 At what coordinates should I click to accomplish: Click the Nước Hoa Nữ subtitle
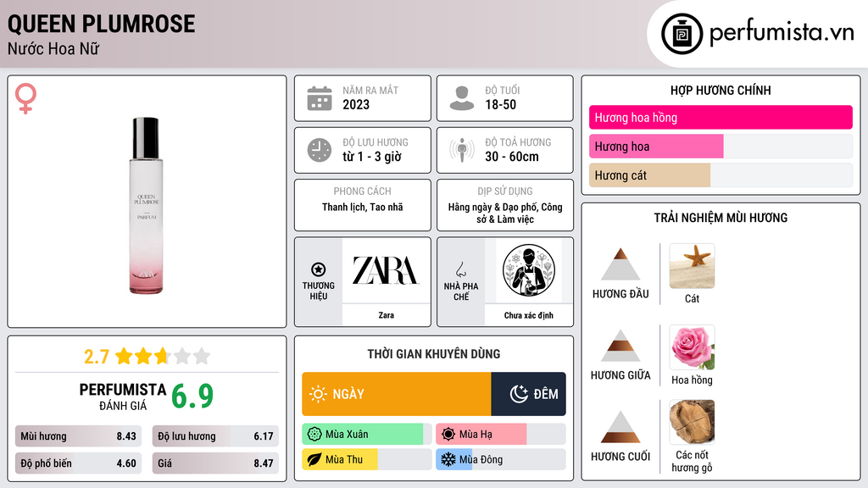[53, 49]
